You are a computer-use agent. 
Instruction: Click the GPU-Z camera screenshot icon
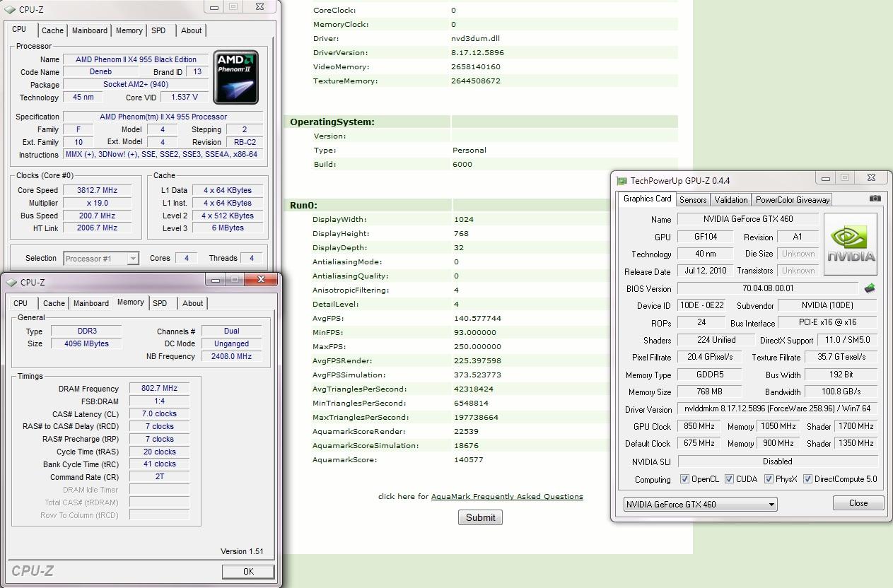(875, 199)
